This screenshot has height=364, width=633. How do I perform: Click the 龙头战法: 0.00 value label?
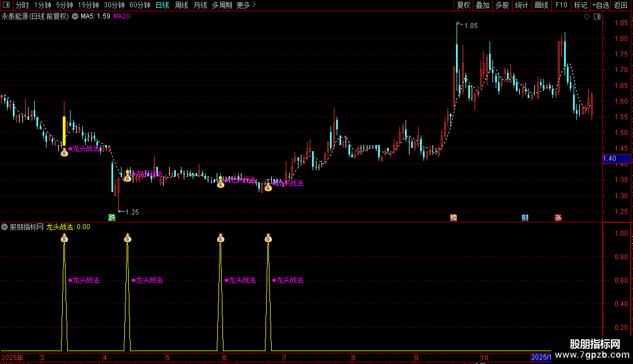pos(68,227)
